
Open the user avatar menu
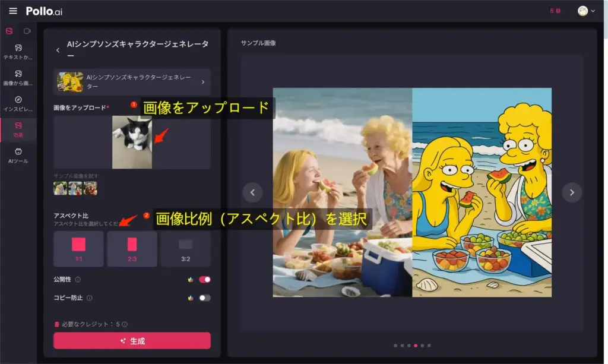tap(586, 11)
